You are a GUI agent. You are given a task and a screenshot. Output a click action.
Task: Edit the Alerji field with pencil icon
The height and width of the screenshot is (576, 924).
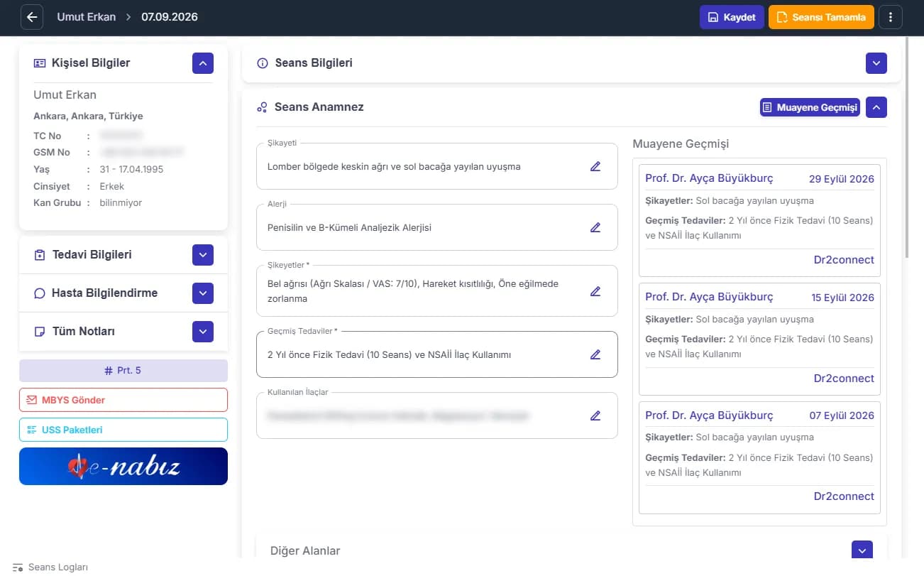pos(595,228)
